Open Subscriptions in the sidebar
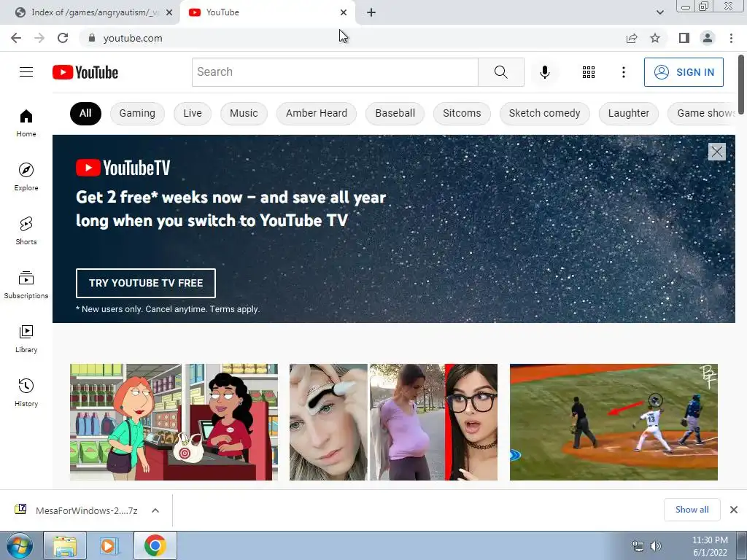This screenshot has width=747, height=560. [26, 285]
